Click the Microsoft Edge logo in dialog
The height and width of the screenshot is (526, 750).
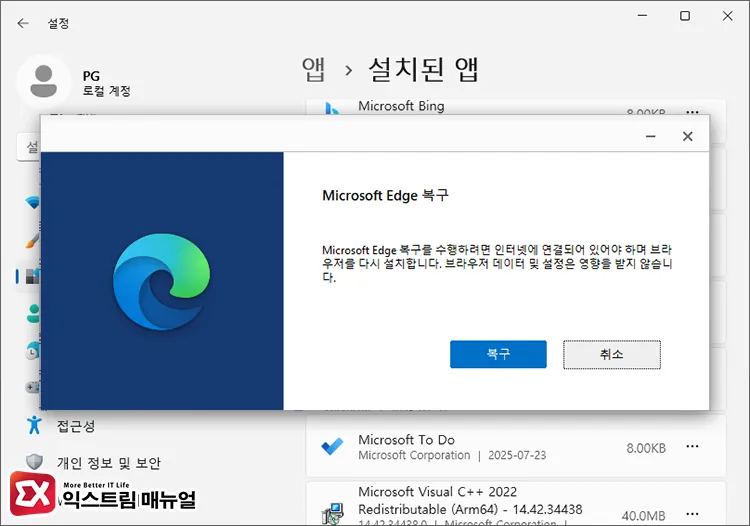point(162,282)
